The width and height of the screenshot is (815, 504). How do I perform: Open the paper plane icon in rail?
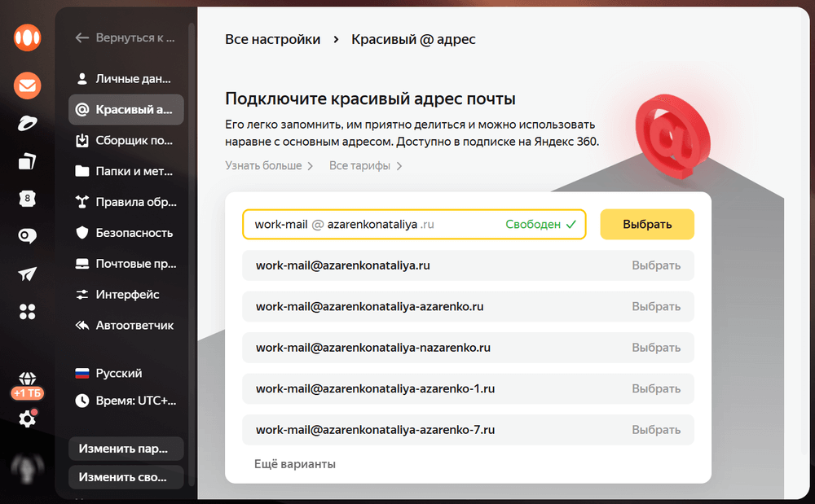(27, 274)
